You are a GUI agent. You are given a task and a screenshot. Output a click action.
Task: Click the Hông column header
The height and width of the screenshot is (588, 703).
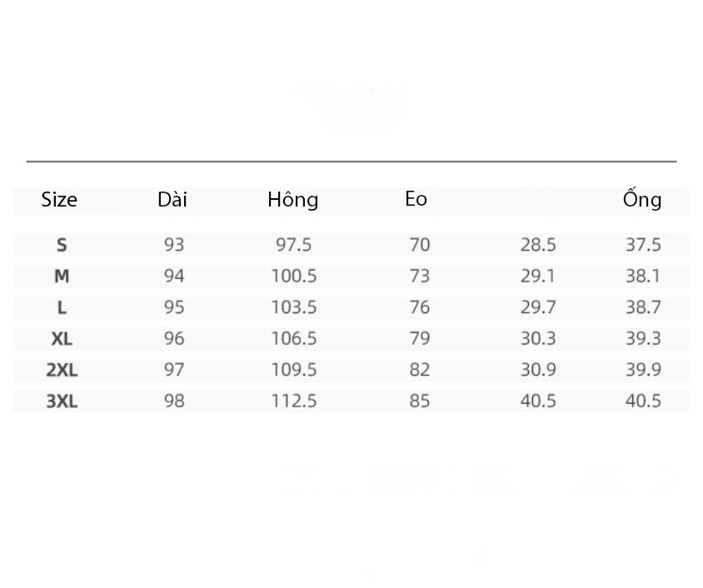[x=292, y=199]
